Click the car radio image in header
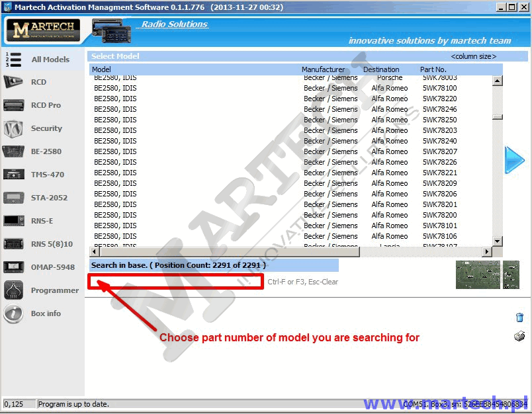Screen dimensions: 532x414 [112, 32]
